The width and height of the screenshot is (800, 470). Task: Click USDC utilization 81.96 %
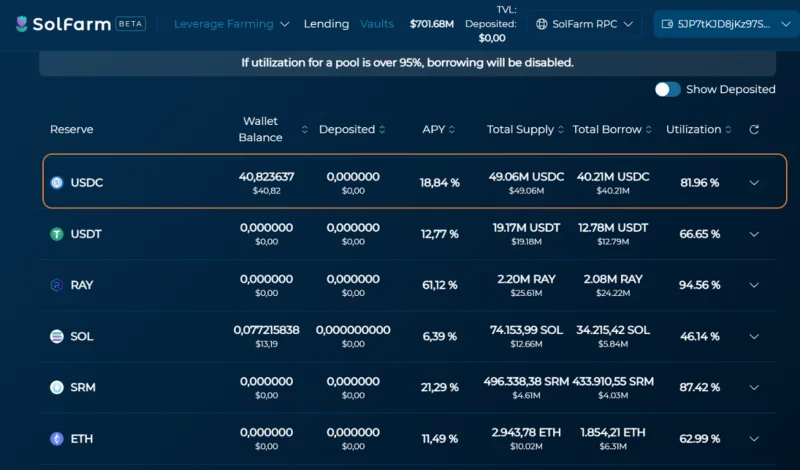(699, 183)
